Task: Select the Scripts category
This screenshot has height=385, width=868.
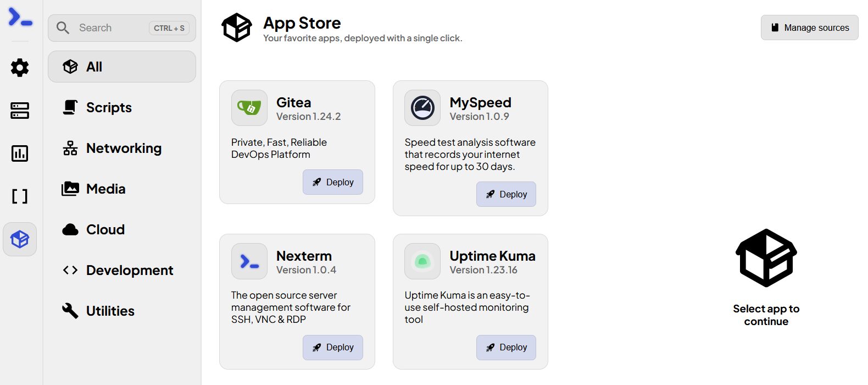Action: [122, 107]
